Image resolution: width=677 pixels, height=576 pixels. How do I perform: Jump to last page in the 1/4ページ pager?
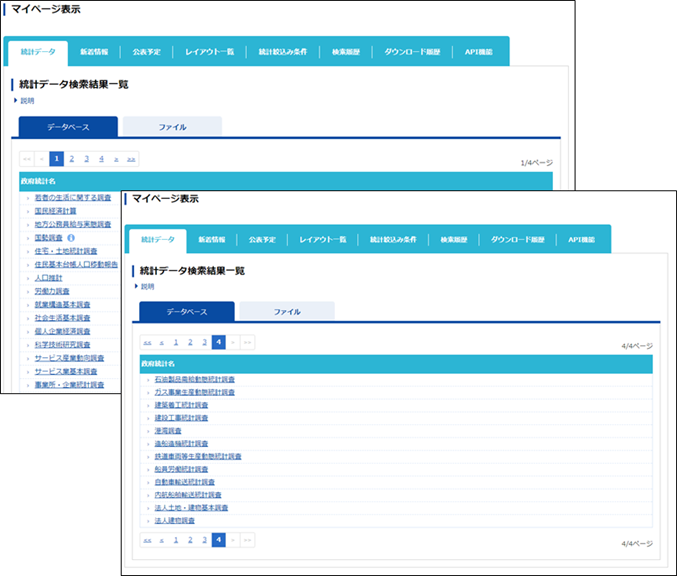coord(132,159)
